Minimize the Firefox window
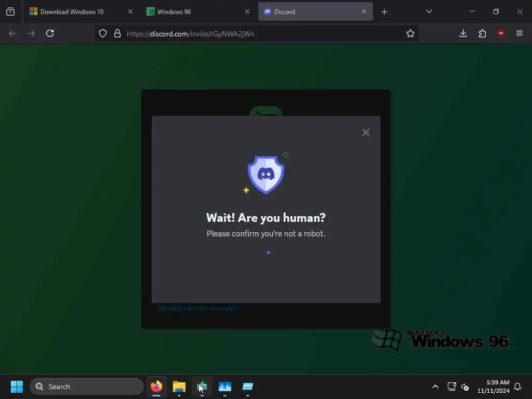The image size is (532, 399). (472, 11)
